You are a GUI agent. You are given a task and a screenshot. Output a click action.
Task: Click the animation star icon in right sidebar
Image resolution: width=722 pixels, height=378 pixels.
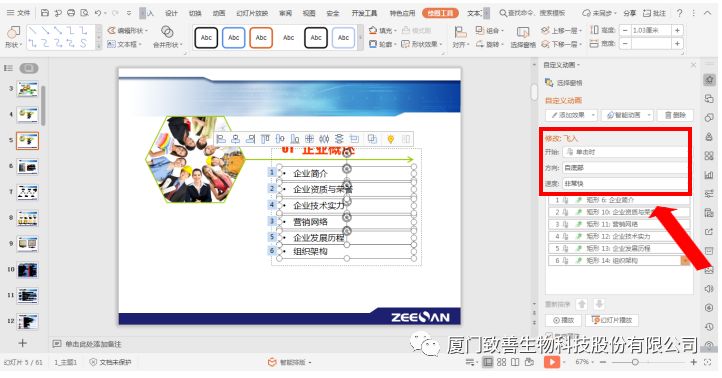(x=709, y=80)
